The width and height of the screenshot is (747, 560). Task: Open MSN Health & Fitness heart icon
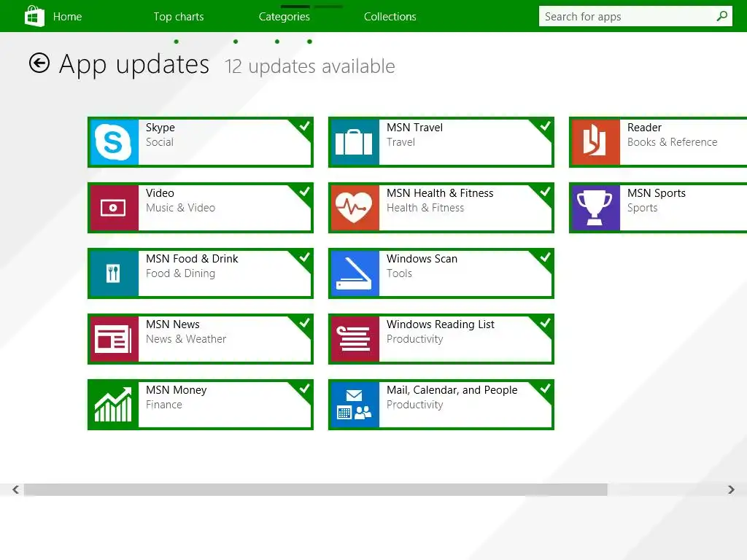pyautogui.click(x=354, y=208)
